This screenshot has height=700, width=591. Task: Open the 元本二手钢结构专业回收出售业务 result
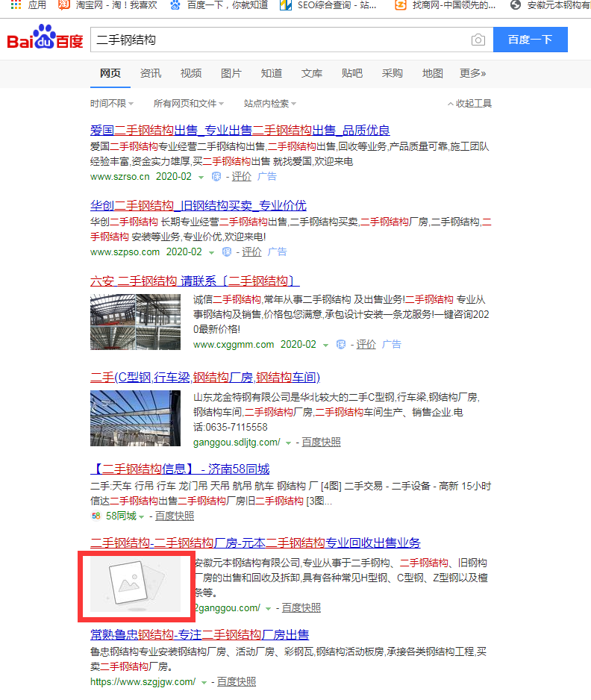[x=255, y=543]
